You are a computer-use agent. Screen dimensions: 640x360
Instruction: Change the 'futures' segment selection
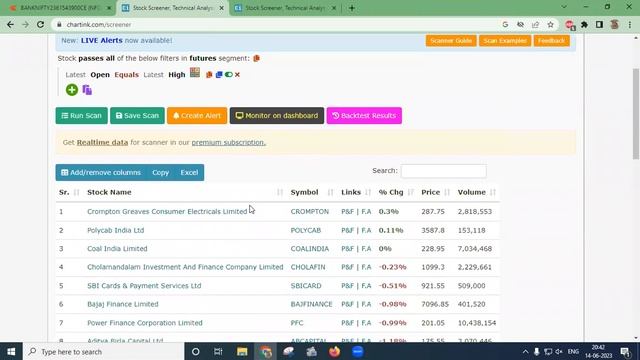pyautogui.click(x=203, y=58)
